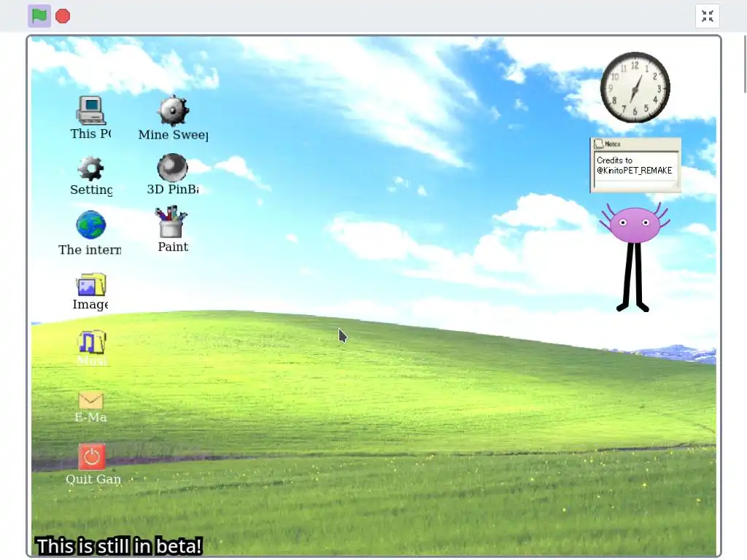Image resolution: width=747 pixels, height=560 pixels.
Task: Open the This PC desktop icon
Action: tap(90, 110)
